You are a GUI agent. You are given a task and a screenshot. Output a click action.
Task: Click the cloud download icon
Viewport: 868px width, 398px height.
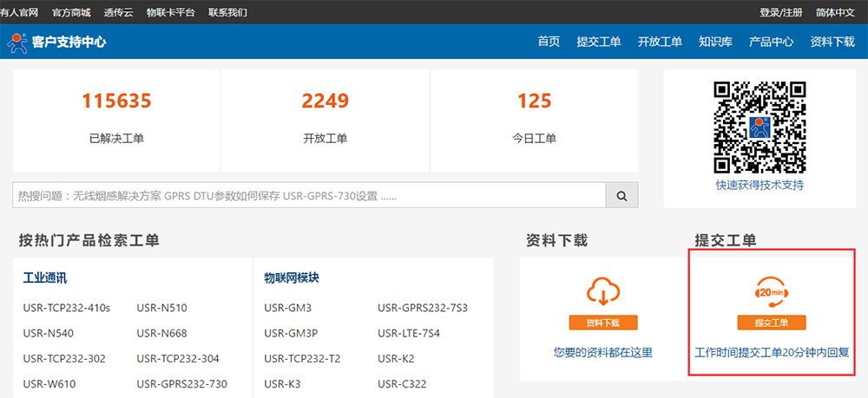coord(603,292)
